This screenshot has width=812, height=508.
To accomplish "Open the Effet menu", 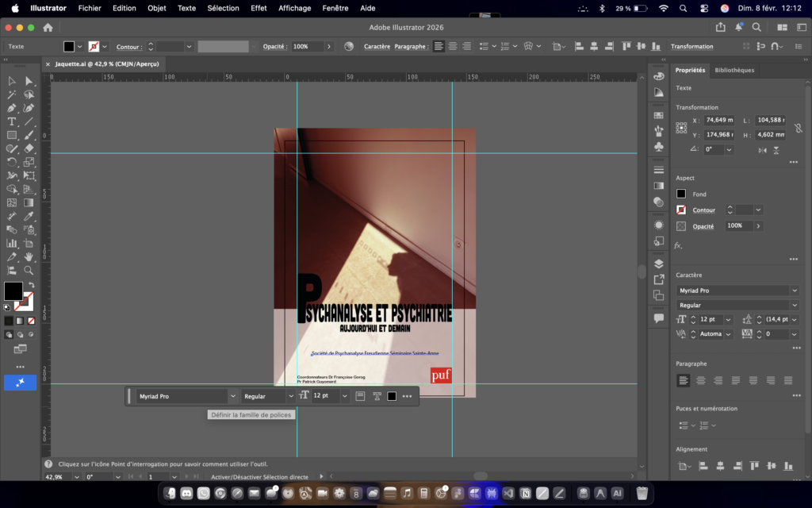I will click(259, 8).
